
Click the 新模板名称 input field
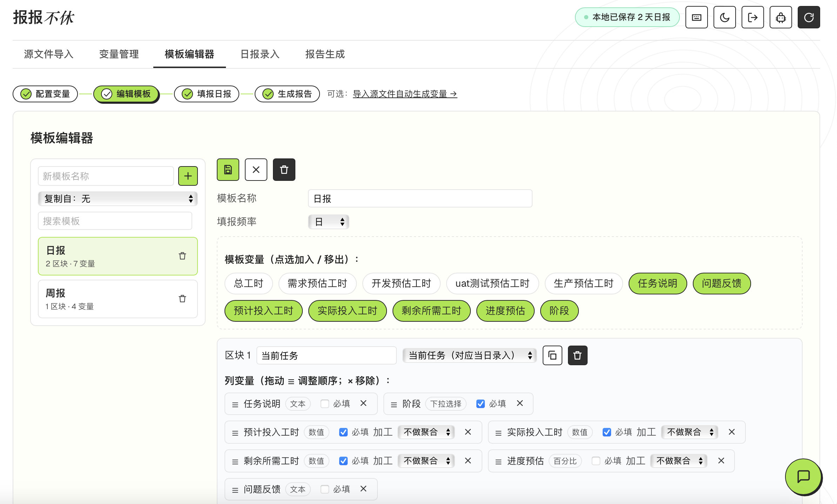coord(106,176)
